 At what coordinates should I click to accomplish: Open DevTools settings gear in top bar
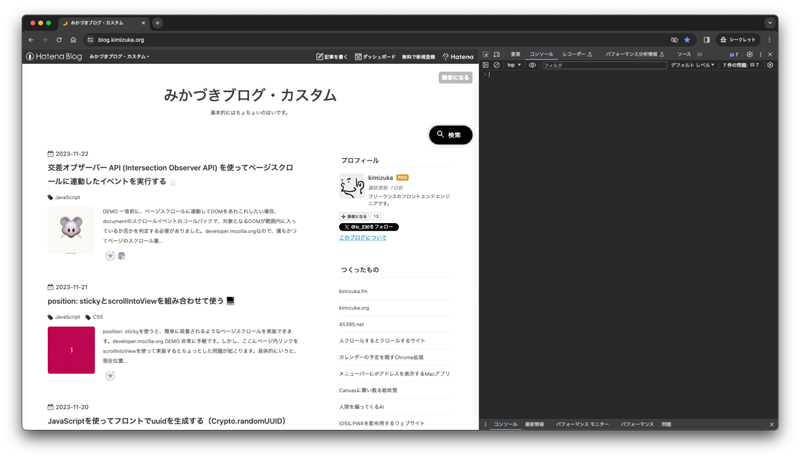[749, 54]
